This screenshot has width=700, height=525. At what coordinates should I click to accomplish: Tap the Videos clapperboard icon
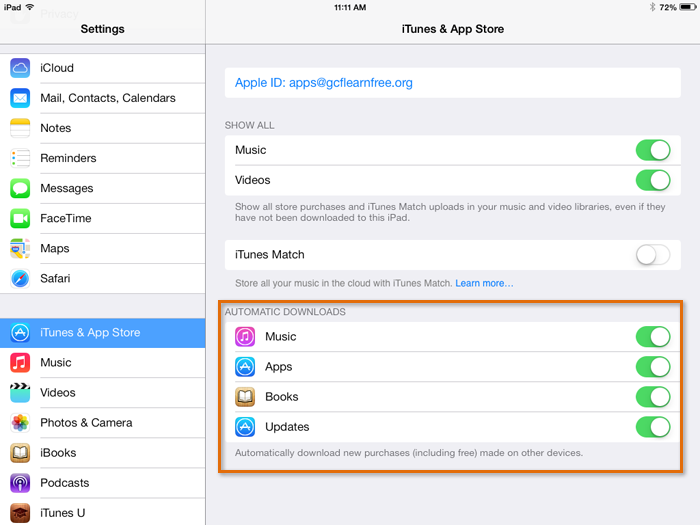[20, 392]
